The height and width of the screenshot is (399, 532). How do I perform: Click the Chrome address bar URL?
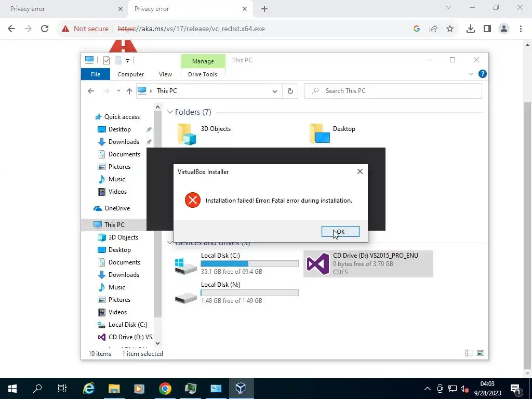pos(191,29)
